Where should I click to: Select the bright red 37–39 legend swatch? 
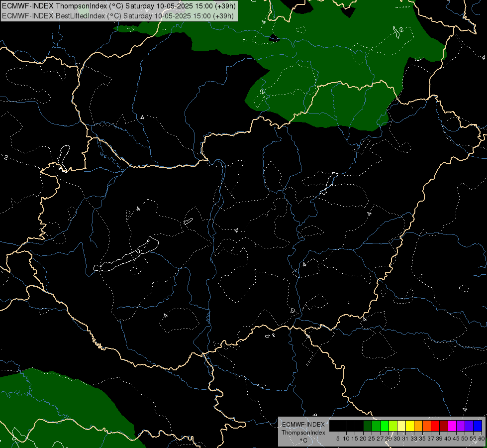(x=435, y=426)
